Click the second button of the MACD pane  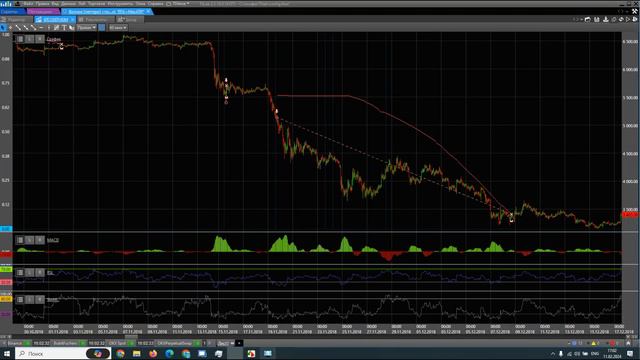point(30,240)
